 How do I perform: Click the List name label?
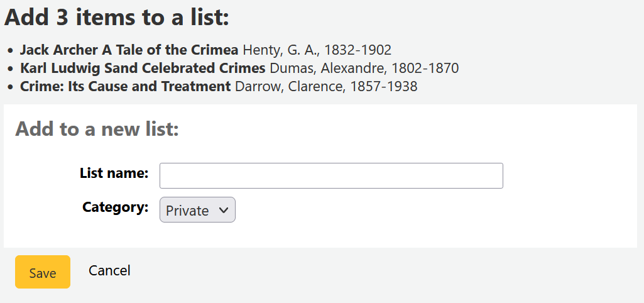[114, 173]
